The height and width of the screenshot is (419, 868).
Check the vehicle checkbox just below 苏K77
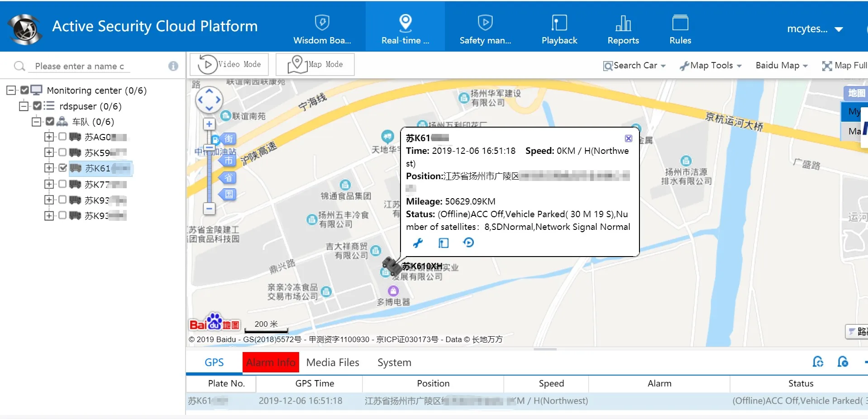[x=62, y=200]
